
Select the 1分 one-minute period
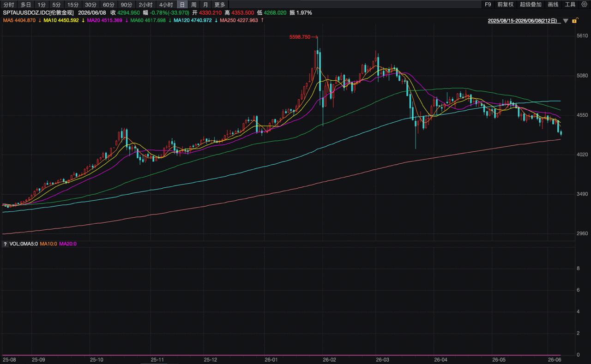click(42, 5)
